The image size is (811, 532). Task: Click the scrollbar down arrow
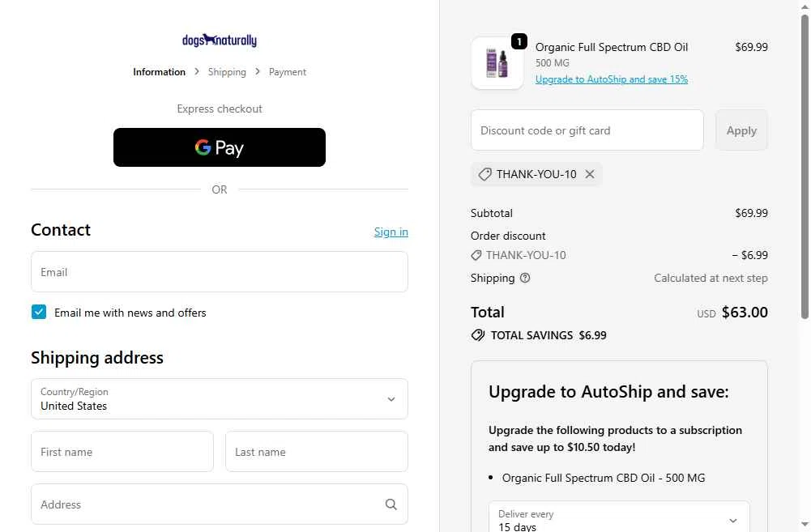tap(805, 525)
